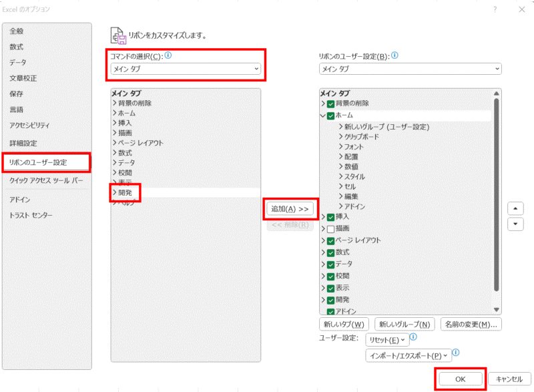
Task: Select 描画 in the left command list
Action: 125,133
